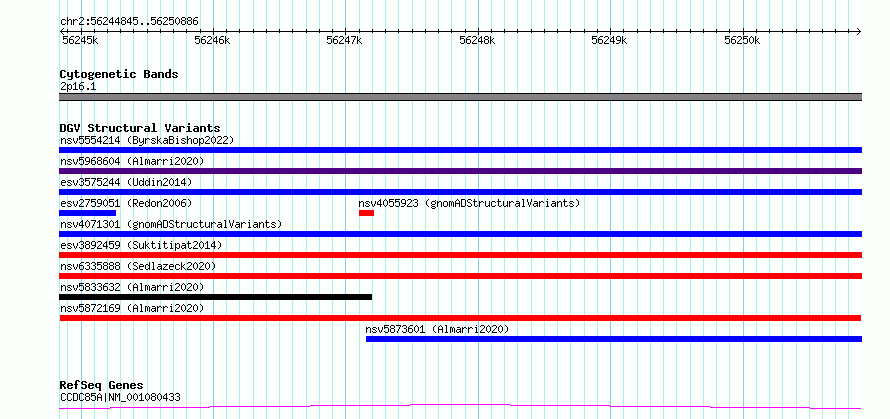The height and width of the screenshot is (419, 890).
Task: Click the nsv5554214 blue variant bar
Action: click(x=460, y=150)
